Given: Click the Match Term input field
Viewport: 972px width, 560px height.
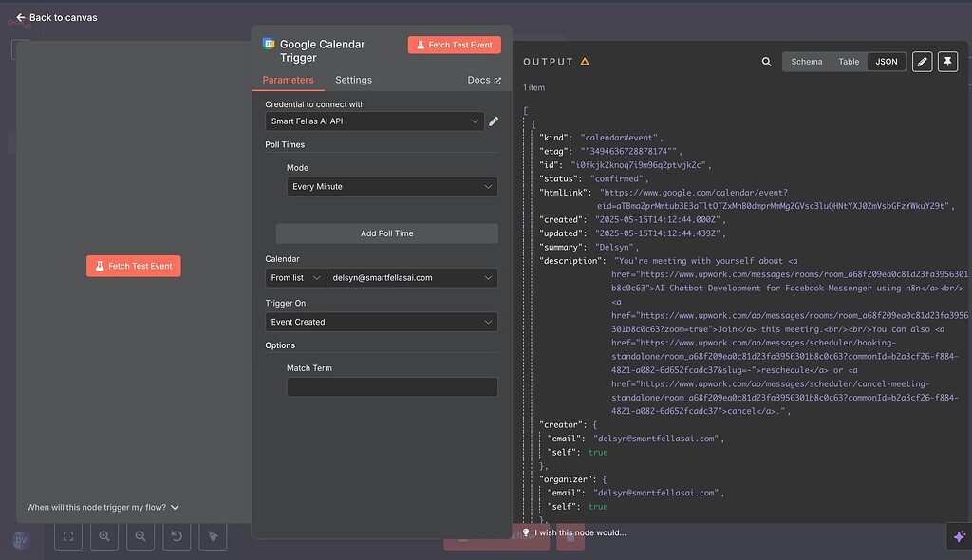Looking at the screenshot, I should [x=392, y=387].
